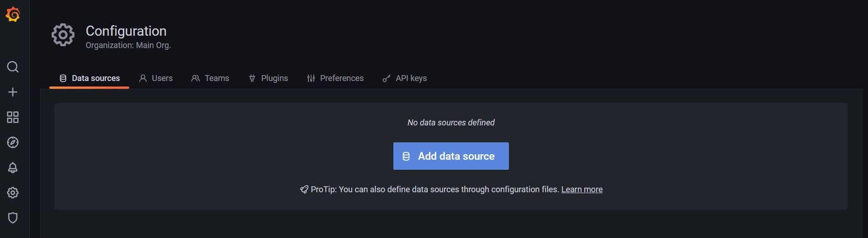Go to the Plugins tab

(268, 78)
